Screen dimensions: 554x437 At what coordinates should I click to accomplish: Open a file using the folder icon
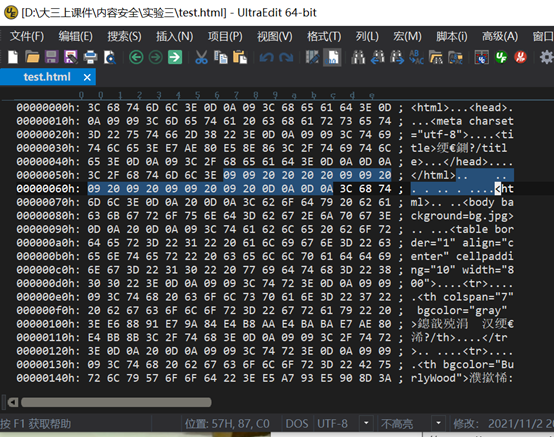click(x=33, y=57)
